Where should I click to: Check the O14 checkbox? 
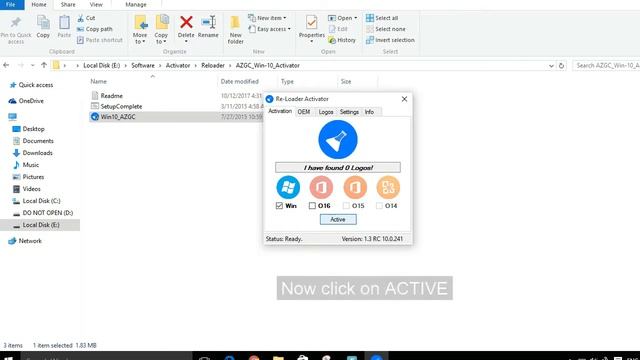pos(379,206)
